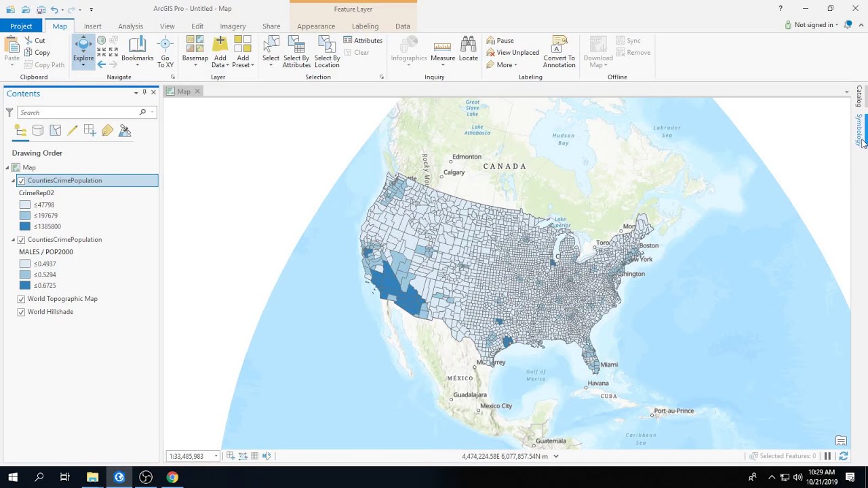Open the Symbology side pane tab
The width and height of the screenshot is (868, 488).
[x=859, y=129]
